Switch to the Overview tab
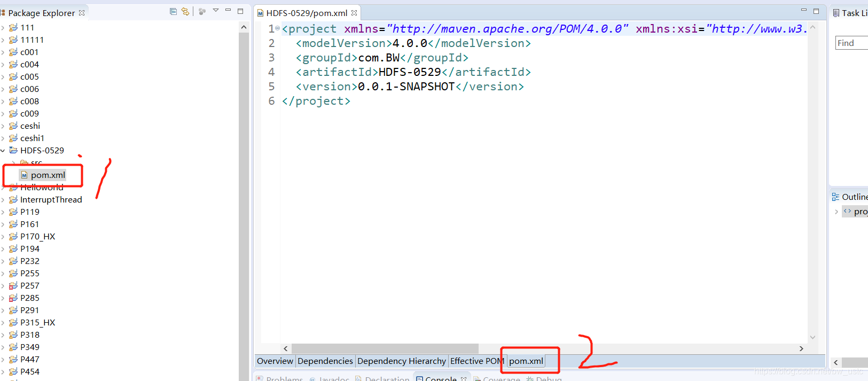The height and width of the screenshot is (381, 868). [275, 361]
